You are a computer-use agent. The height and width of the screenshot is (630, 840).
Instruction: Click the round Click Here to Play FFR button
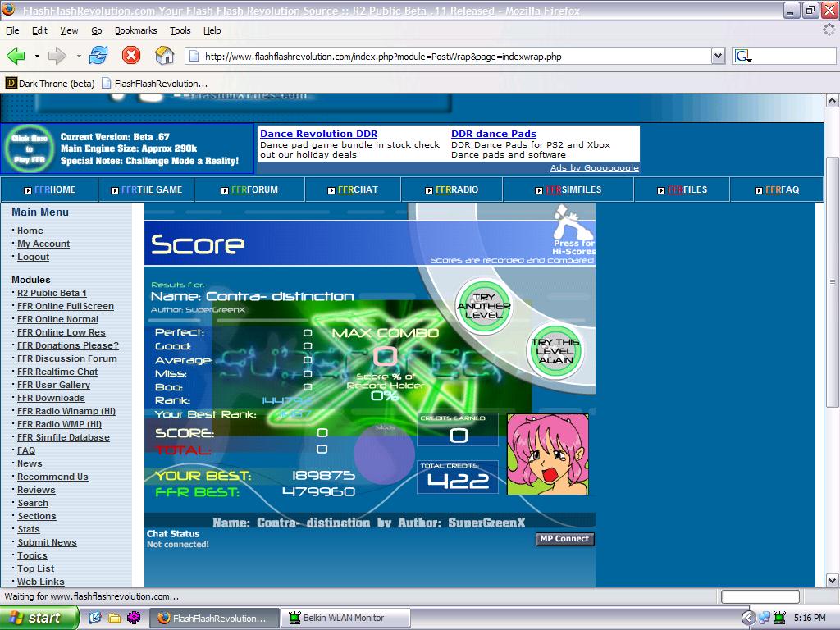(x=30, y=148)
